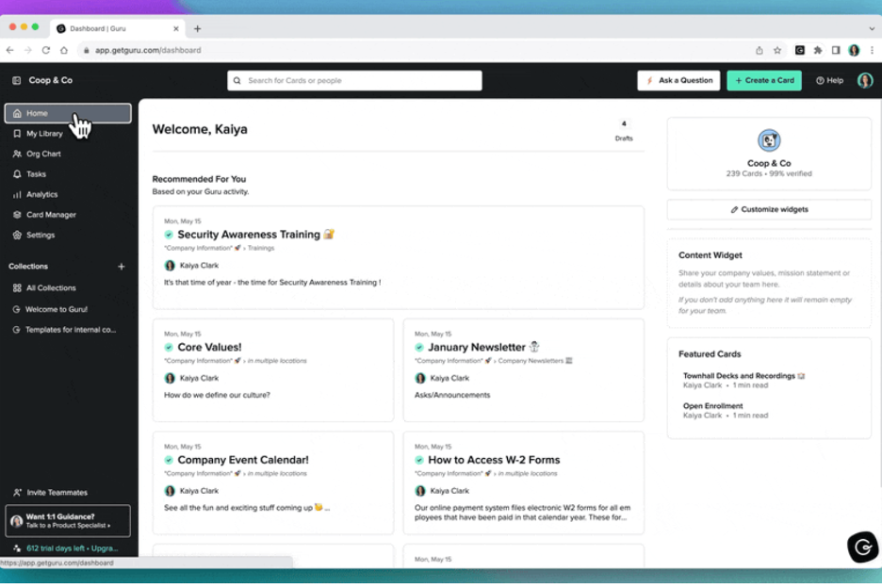Viewport: 882px width, 588px height.
Task: Open a new browser tab
Action: click(x=198, y=28)
